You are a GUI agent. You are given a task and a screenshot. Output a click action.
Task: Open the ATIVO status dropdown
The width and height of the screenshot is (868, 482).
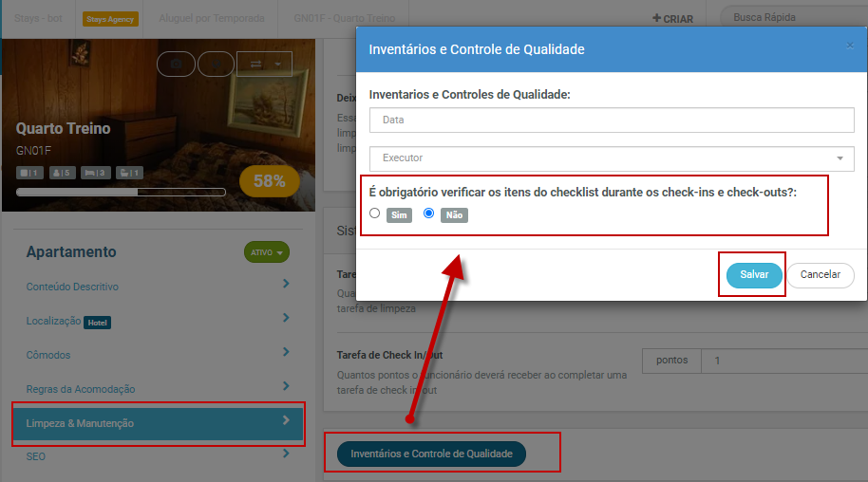(267, 252)
